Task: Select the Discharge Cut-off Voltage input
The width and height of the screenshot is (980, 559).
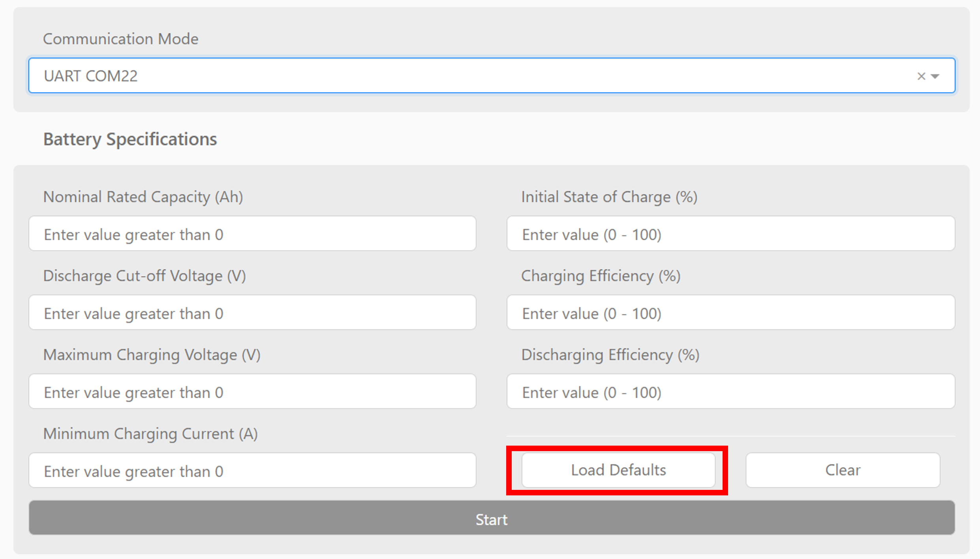Action: 252,312
